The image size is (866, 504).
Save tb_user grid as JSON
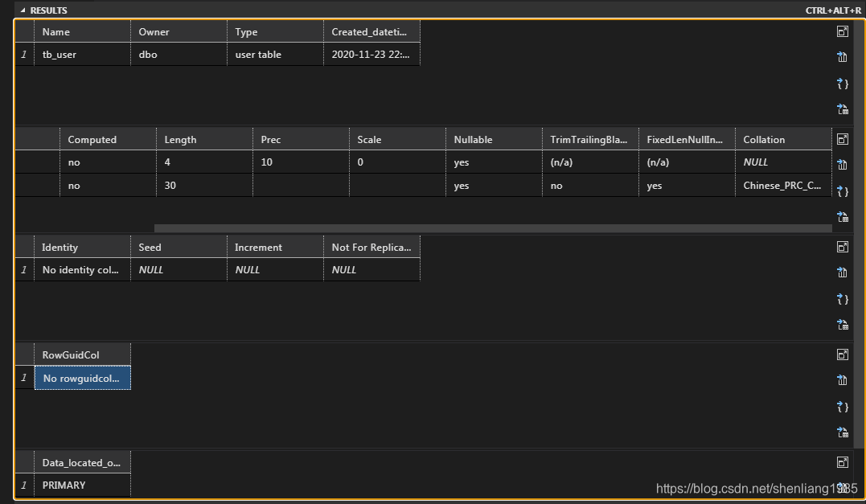click(842, 84)
